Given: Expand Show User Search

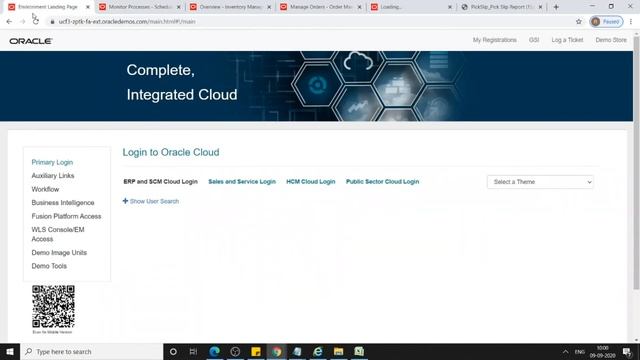Looking at the screenshot, I should [x=151, y=201].
